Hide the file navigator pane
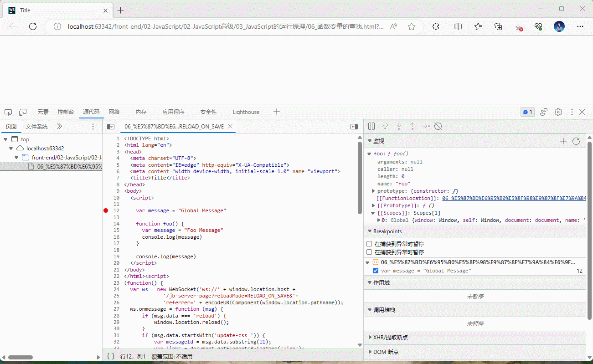The image size is (593, 364). [x=110, y=127]
